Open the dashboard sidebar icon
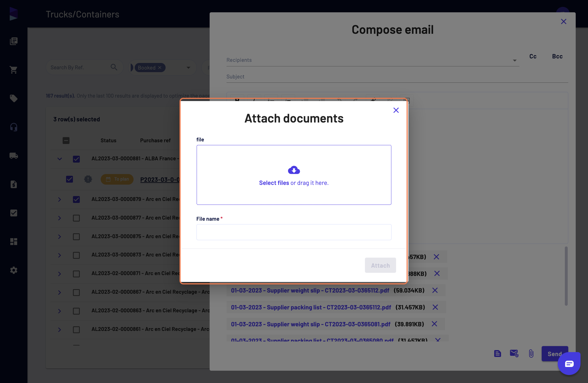 pyautogui.click(x=14, y=242)
